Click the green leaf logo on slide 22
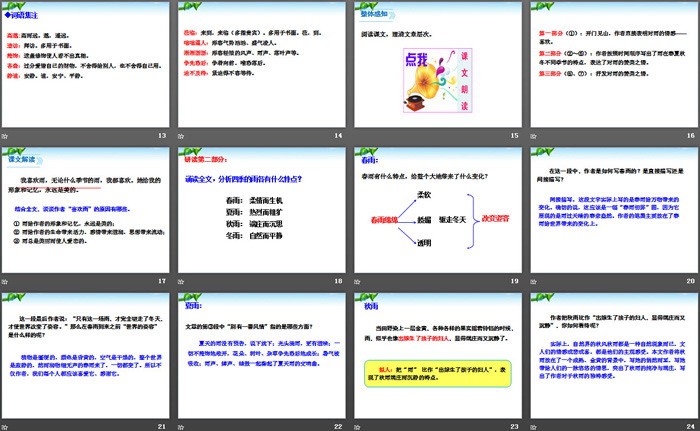Image resolution: width=700 pixels, height=431 pixels. coord(186,294)
